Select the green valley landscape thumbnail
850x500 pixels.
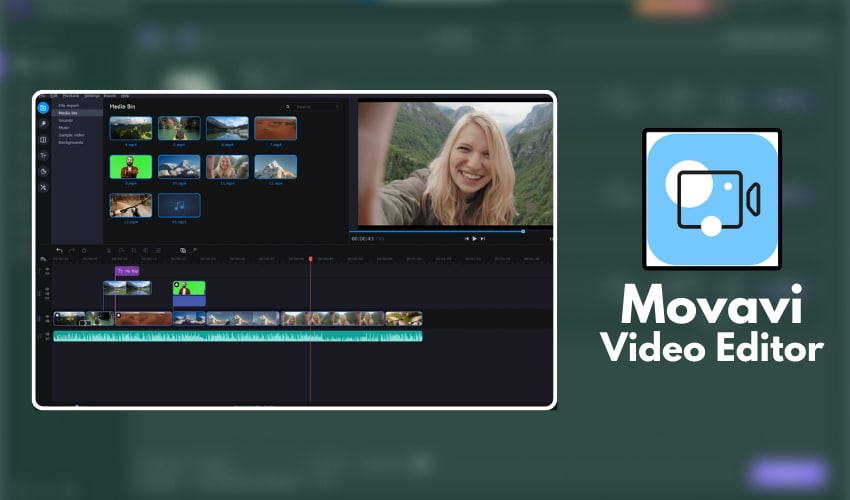131,129
